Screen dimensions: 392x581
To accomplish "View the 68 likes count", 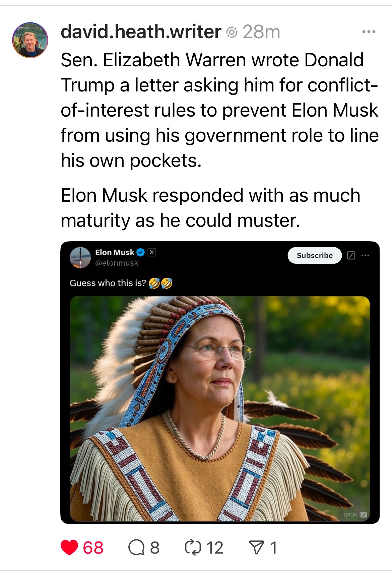I will click(x=93, y=548).
